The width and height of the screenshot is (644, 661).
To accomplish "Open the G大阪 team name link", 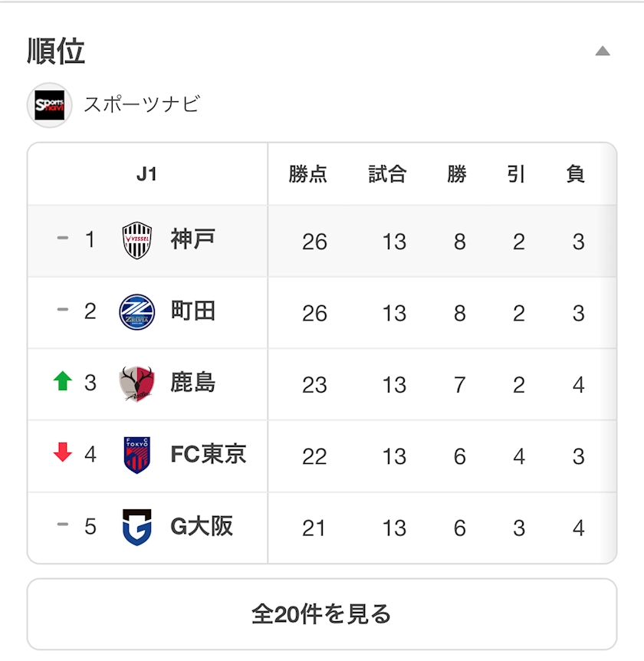I will (202, 526).
